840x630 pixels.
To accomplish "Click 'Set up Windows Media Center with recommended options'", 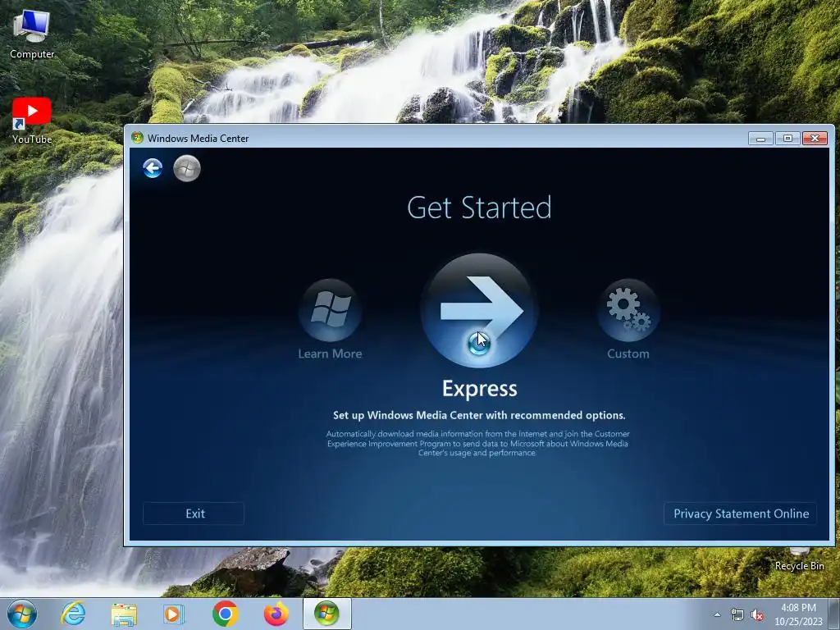I will [479, 415].
